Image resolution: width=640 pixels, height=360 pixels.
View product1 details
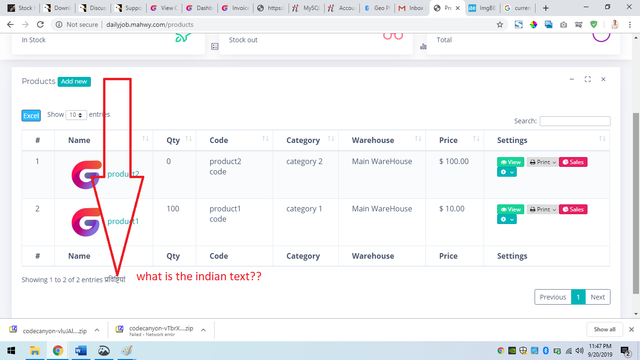point(511,209)
